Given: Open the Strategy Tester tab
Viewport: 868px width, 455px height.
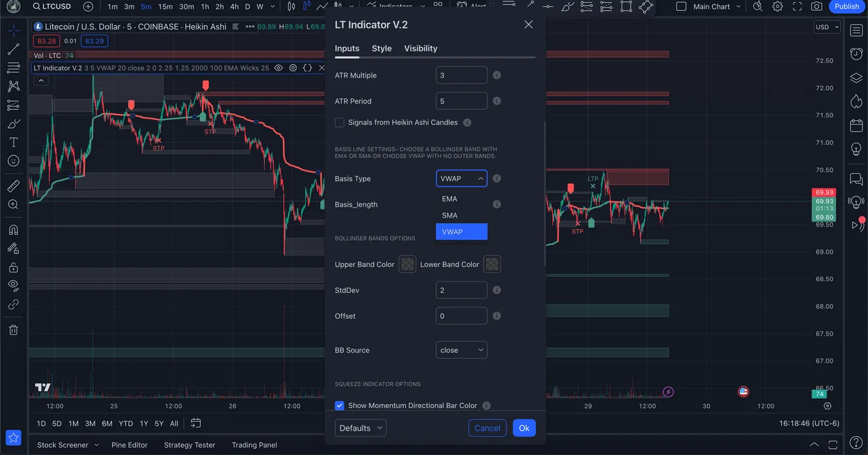Looking at the screenshot, I should (x=189, y=445).
